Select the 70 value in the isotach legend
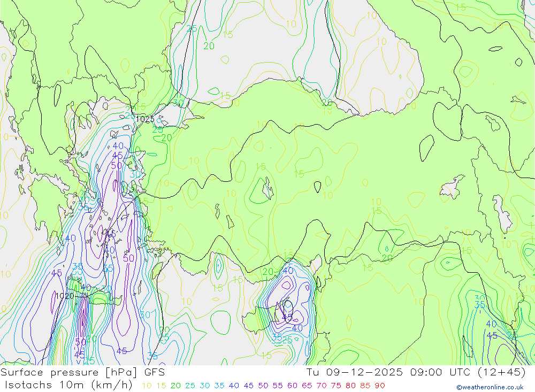Screen dimensions: 535x392 322,386
